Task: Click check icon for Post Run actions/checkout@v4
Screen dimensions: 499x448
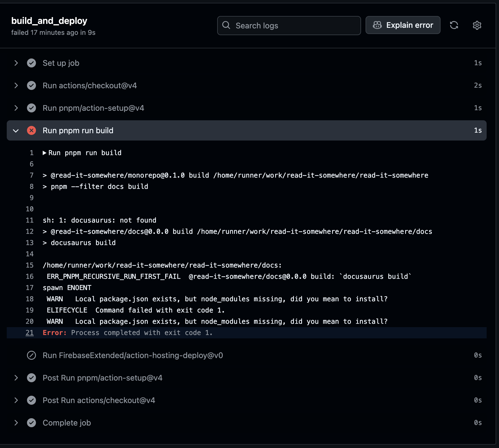Action: point(31,400)
